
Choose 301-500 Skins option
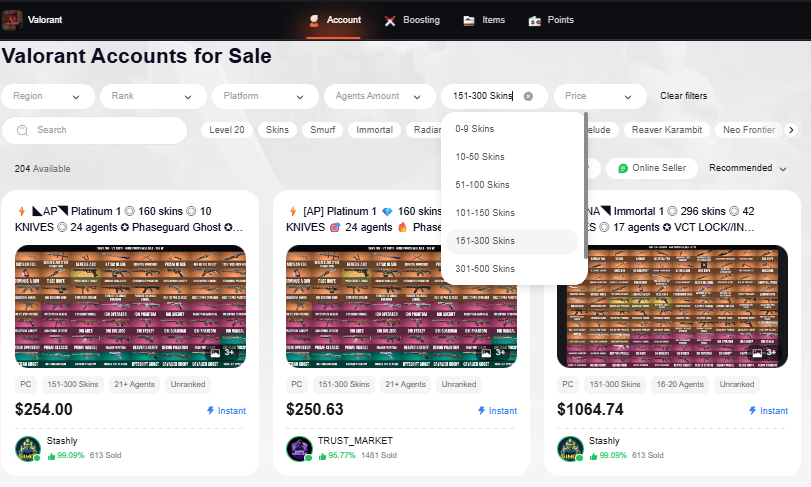(512, 269)
